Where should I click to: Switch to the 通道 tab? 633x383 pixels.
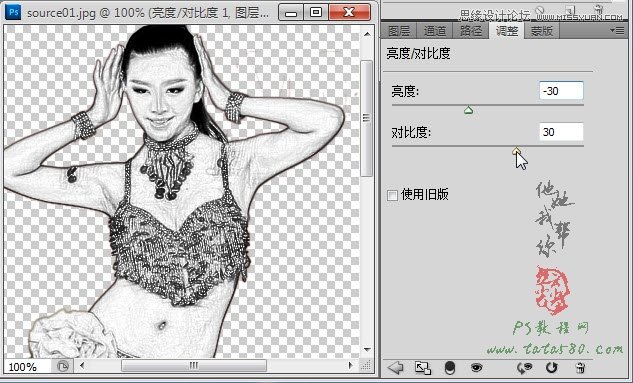pos(435,31)
